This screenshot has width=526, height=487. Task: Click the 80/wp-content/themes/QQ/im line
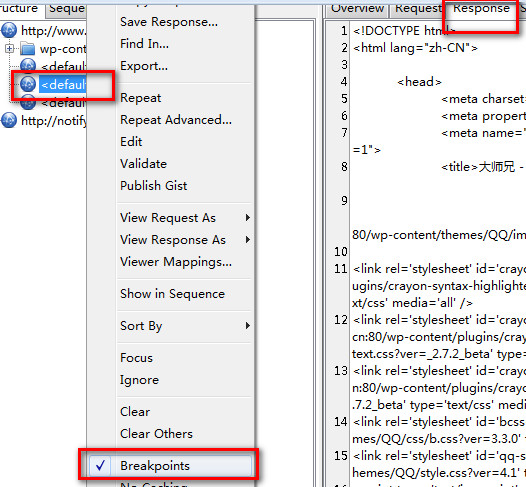click(439, 235)
